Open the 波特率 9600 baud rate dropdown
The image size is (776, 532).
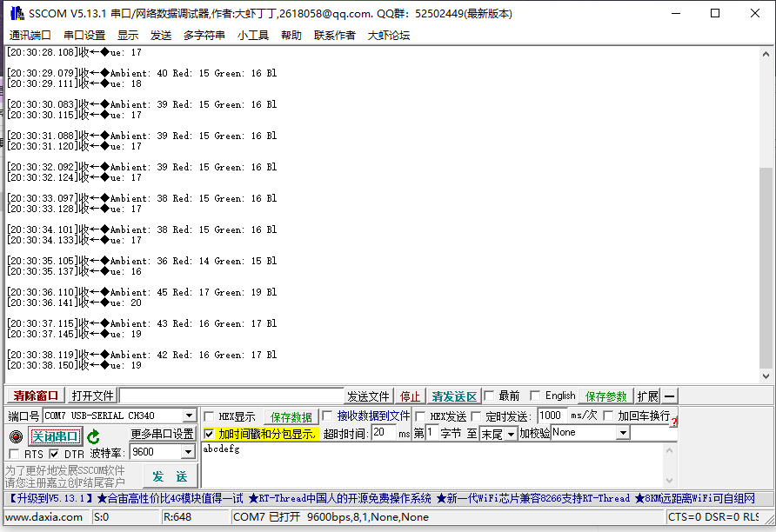[186, 454]
